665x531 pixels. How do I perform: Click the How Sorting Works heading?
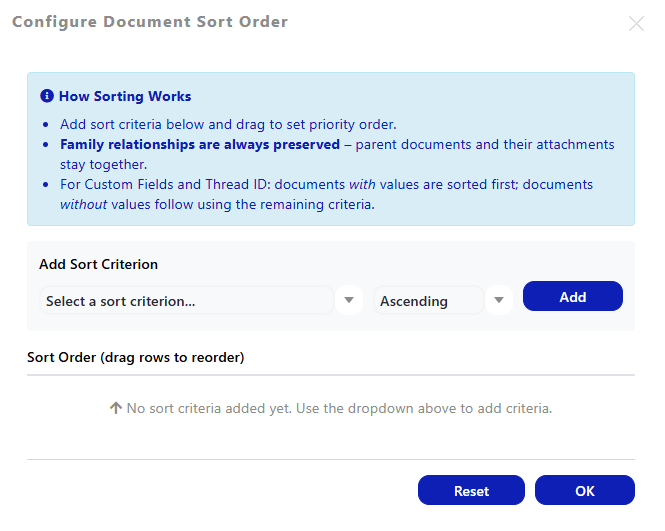[125, 96]
